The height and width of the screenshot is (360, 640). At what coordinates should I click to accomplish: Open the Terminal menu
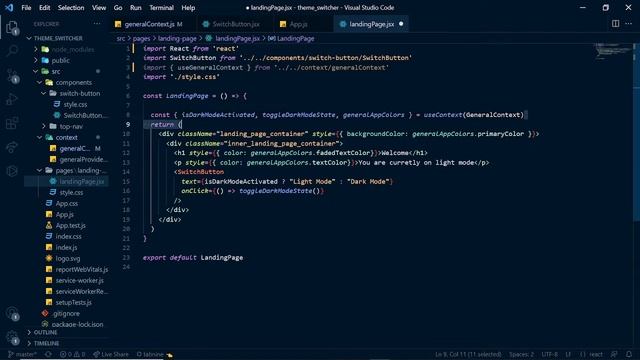click(x=161, y=7)
